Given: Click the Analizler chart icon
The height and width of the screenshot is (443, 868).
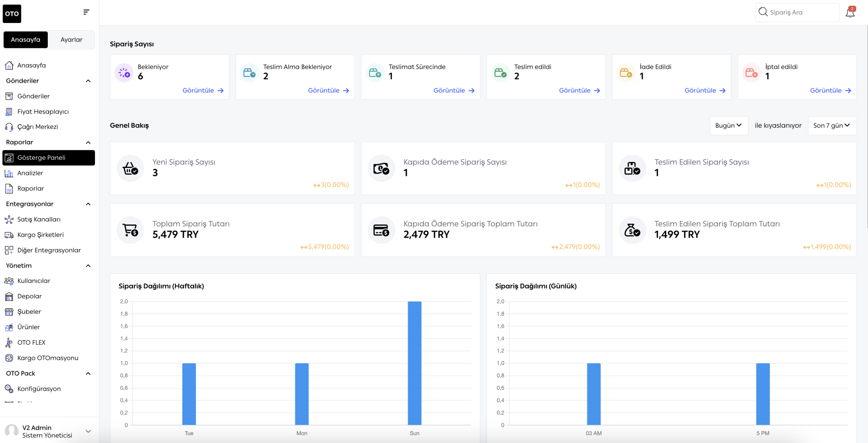Looking at the screenshot, I should pyautogui.click(x=9, y=173).
